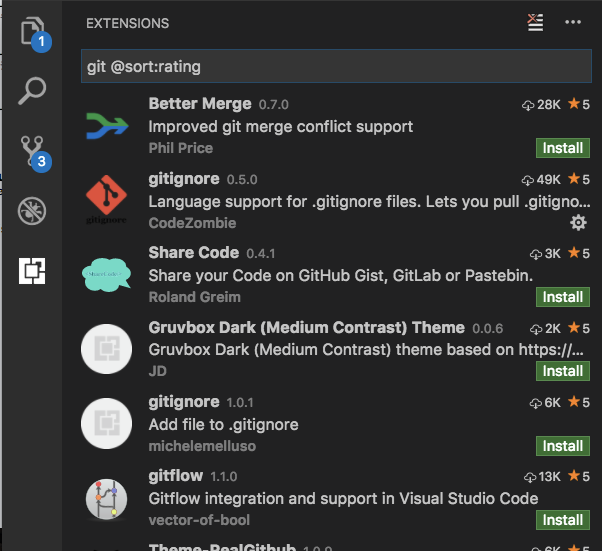Install Gruvbox Dark Medium Contrast Theme
602x551 pixels.
coord(563,371)
